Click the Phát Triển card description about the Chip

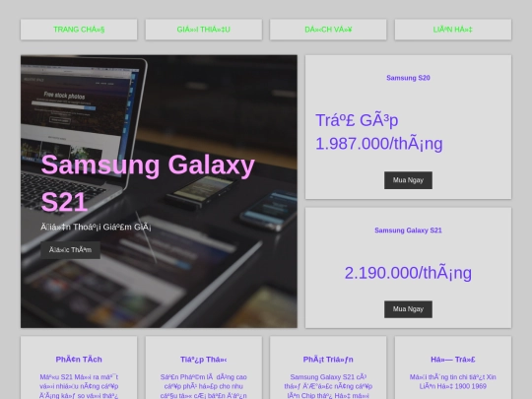(328, 386)
